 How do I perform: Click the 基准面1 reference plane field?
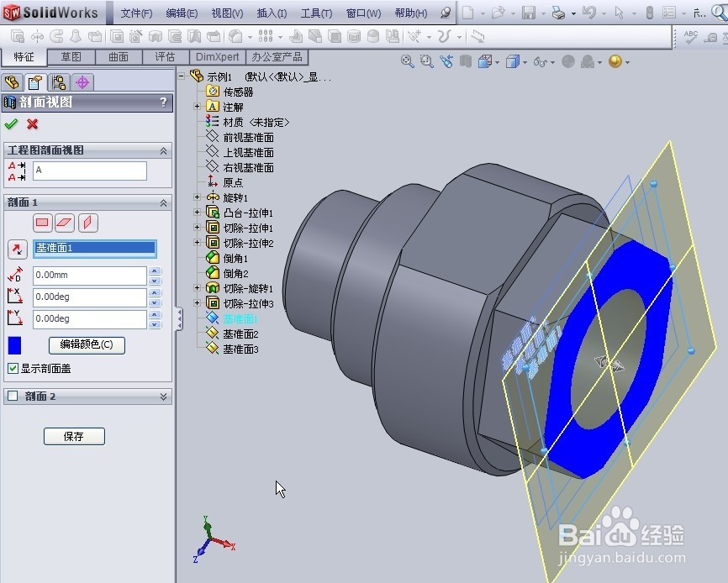click(95, 248)
